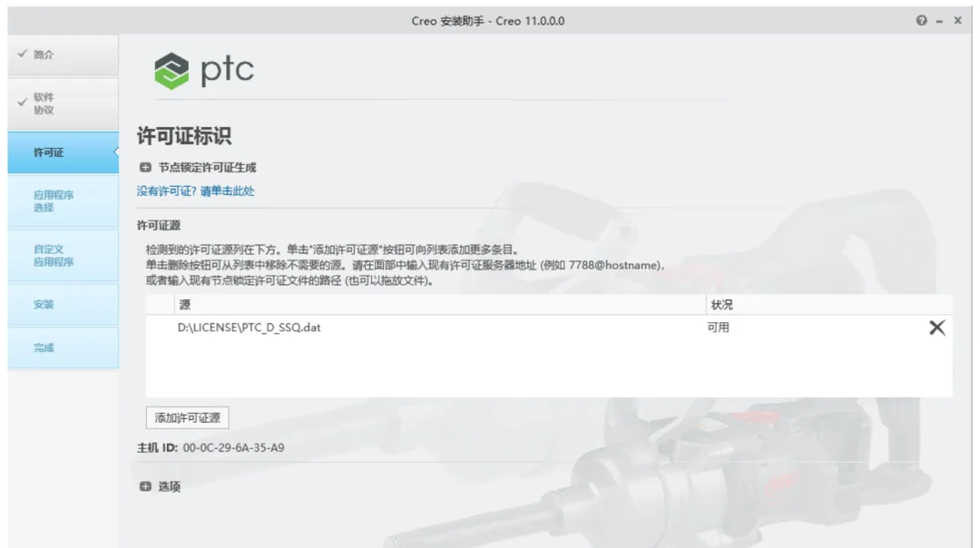Expand the 选项 section
The height and width of the screenshot is (548, 980).
145,486
